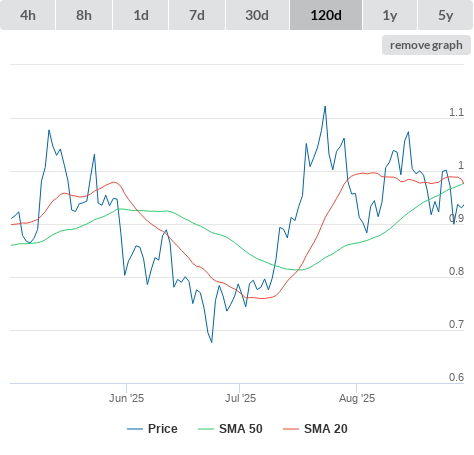Click the remove graph button
This screenshot has width=474, height=455.
click(x=426, y=45)
